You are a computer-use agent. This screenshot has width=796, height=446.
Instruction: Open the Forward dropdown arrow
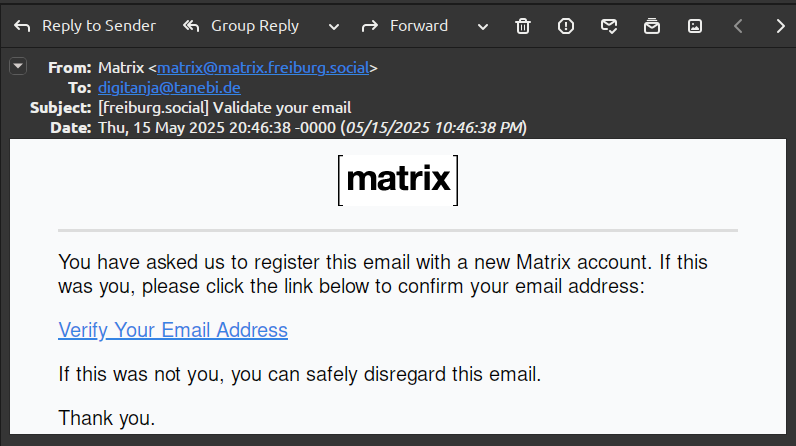pos(483,27)
